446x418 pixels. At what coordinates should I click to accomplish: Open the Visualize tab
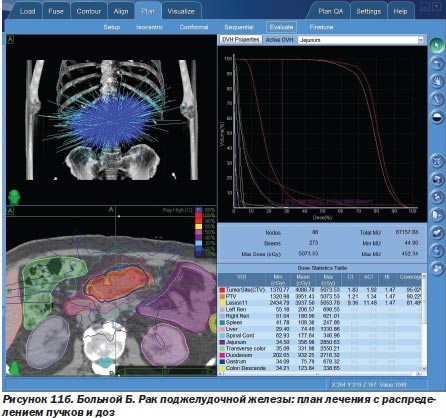[181, 11]
